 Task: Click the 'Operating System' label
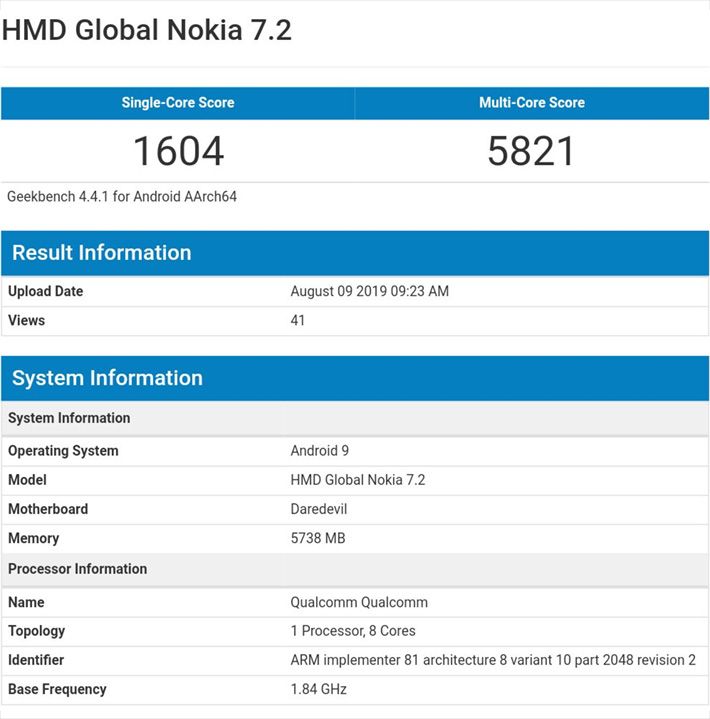pyautogui.click(x=63, y=451)
